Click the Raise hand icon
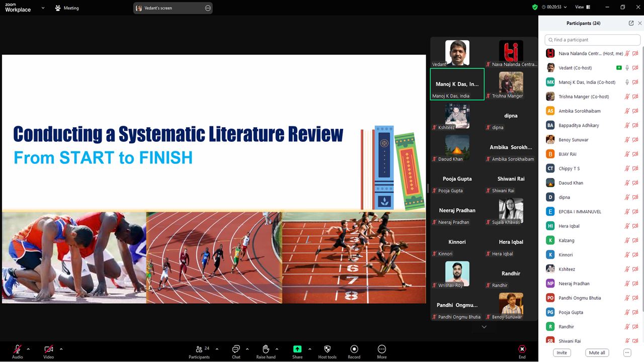This screenshot has width=644, height=362. point(266,349)
